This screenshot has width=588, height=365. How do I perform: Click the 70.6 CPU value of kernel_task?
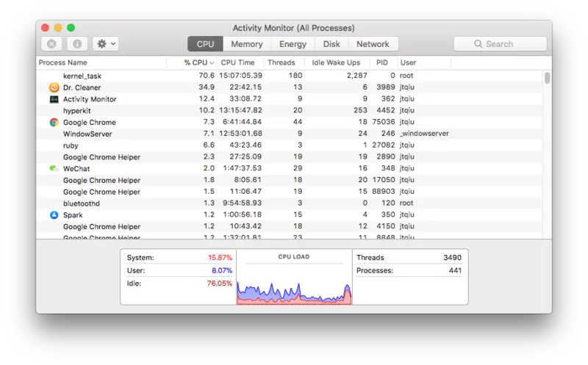[x=207, y=76]
